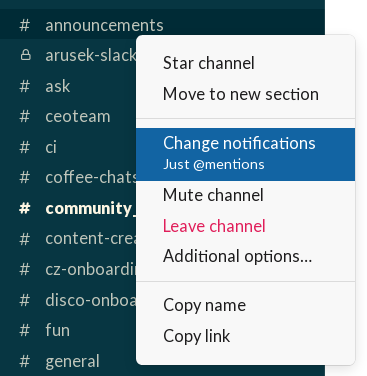
Task: Open the bold unread community channel
Action: tap(91, 208)
